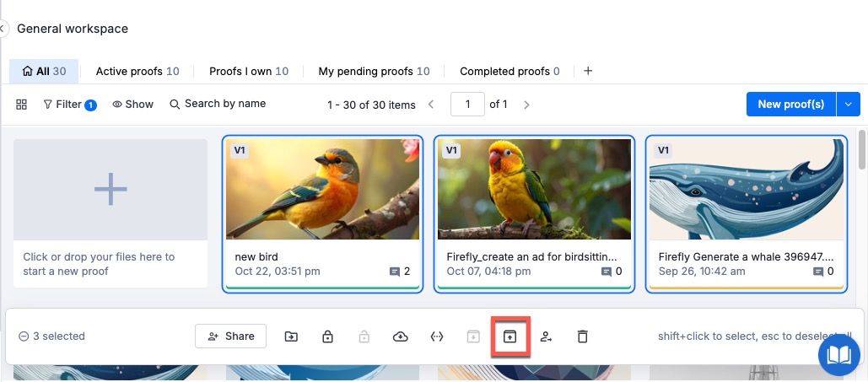This screenshot has height=382, width=868.
Task: Open the Filter options
Action: pyautogui.click(x=69, y=105)
